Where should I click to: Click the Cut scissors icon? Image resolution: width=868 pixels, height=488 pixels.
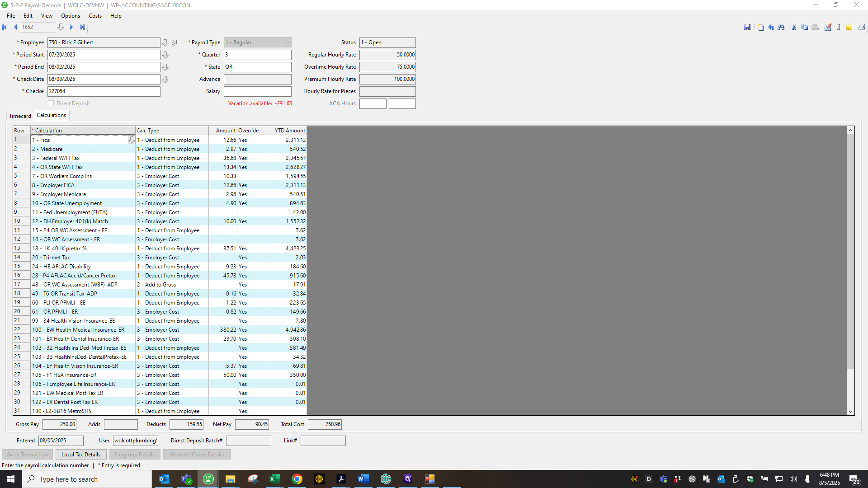tap(794, 28)
